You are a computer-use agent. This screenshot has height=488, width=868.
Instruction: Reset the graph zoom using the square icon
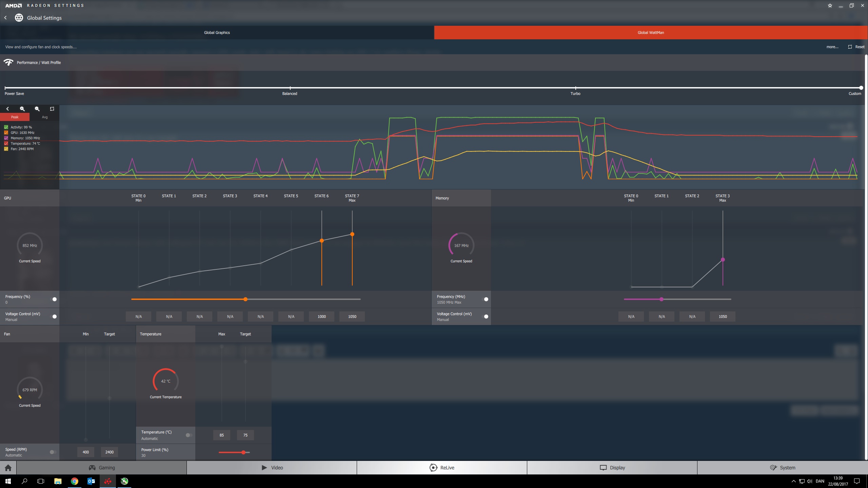52,109
